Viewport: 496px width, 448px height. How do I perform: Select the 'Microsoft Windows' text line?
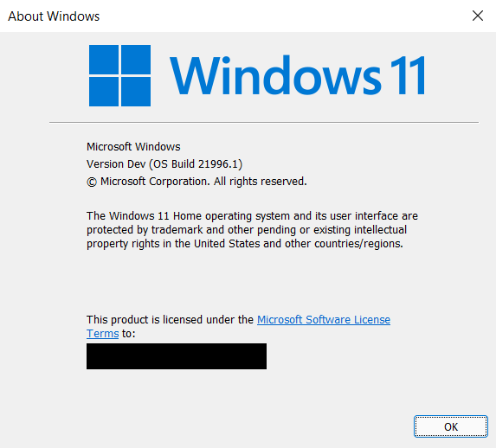tap(133, 147)
